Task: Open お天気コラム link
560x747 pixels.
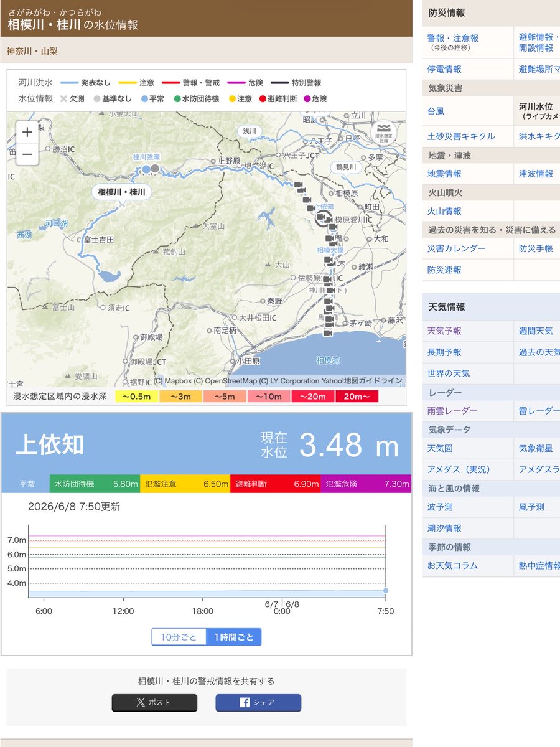Action: [x=452, y=565]
